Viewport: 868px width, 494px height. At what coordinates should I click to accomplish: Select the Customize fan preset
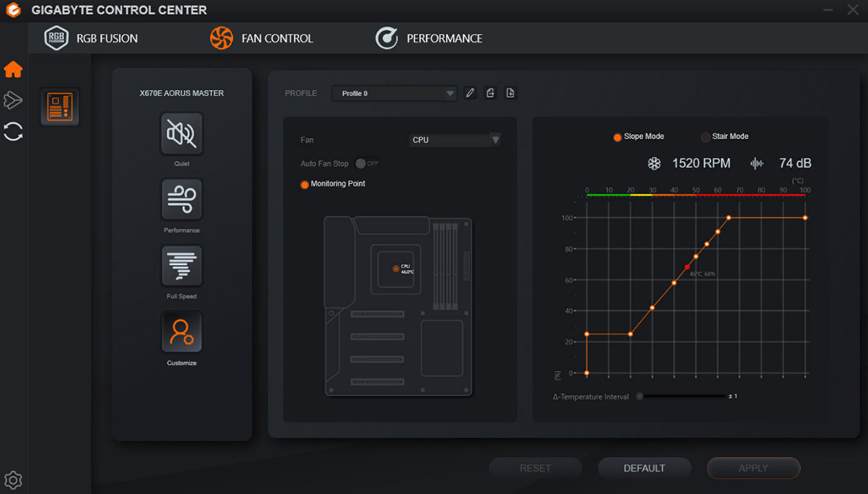click(x=181, y=331)
